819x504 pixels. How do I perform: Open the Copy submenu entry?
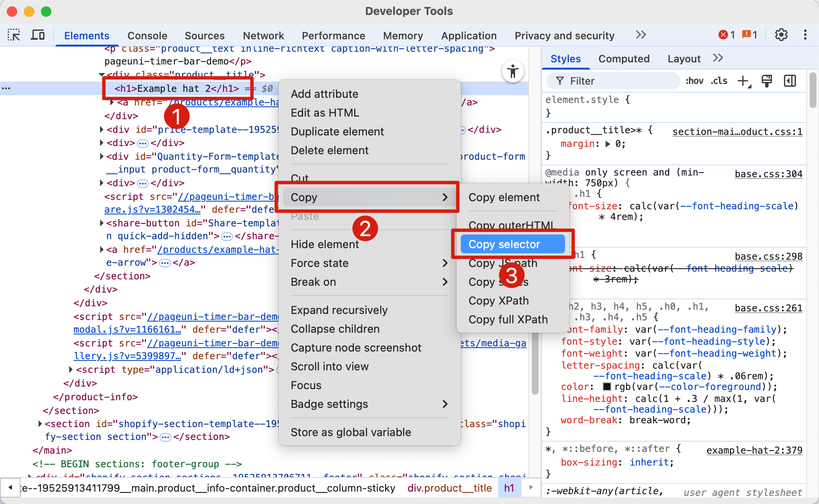coord(369,197)
